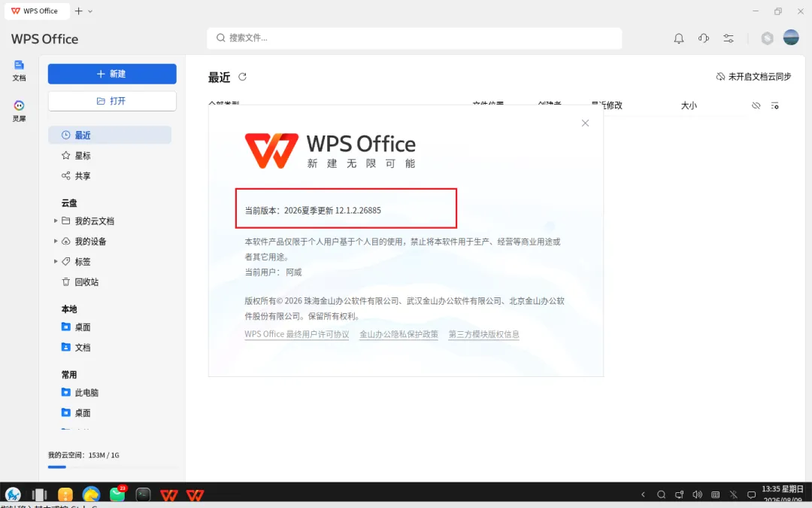This screenshot has width=812, height=508.
Task: Open the user avatar profile
Action: (x=791, y=38)
